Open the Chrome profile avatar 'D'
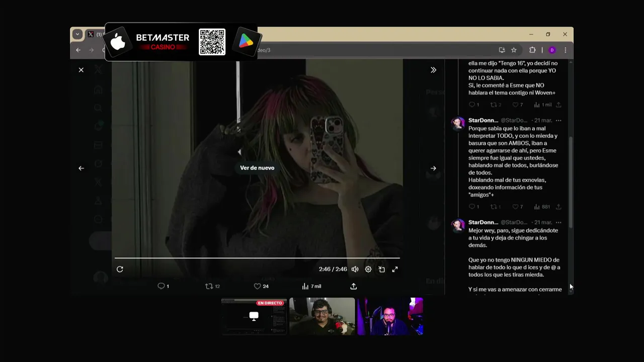Image resolution: width=644 pixels, height=362 pixels. click(x=552, y=50)
